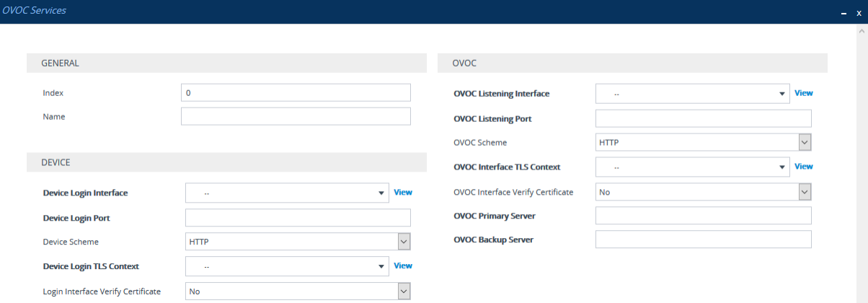The image size is (868, 303).
Task: Click View link beside Device Login Interface
Action: (403, 193)
